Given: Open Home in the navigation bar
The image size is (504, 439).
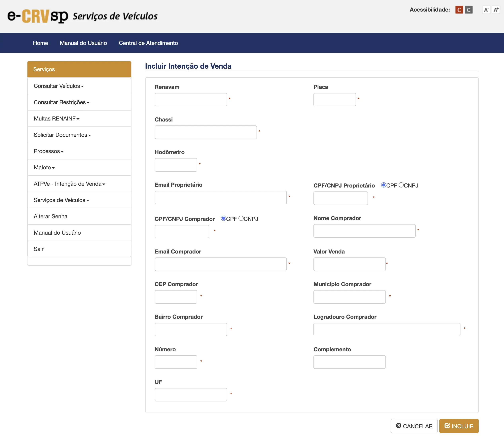Looking at the screenshot, I should pyautogui.click(x=40, y=43).
